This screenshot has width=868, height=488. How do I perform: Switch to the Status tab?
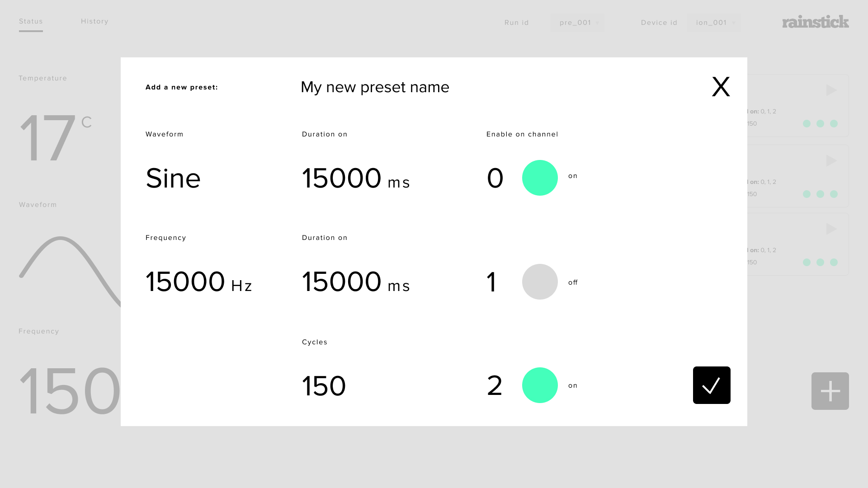click(31, 21)
